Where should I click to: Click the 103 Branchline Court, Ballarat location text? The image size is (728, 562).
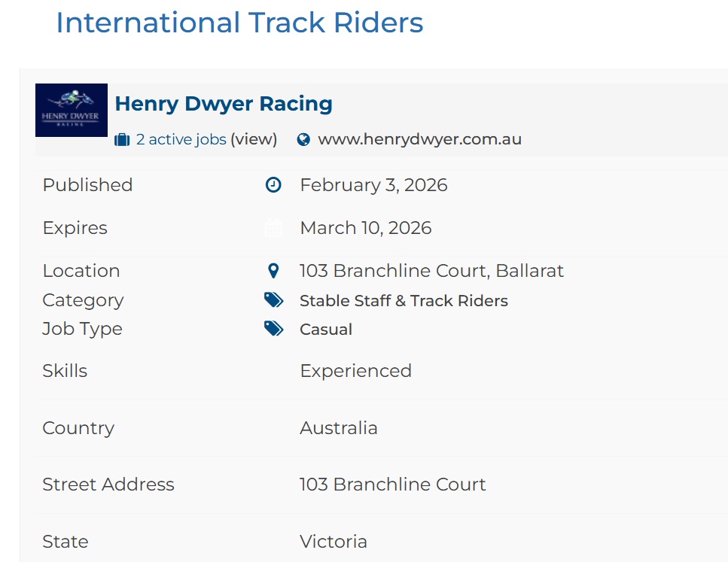click(x=431, y=271)
